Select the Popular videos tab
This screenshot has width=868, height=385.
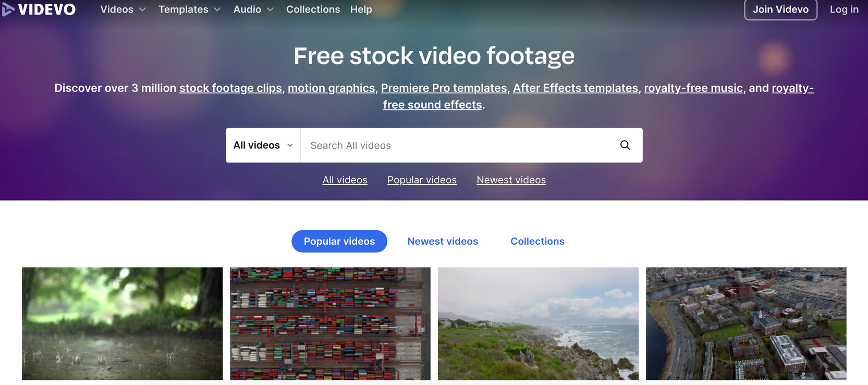[x=339, y=241]
